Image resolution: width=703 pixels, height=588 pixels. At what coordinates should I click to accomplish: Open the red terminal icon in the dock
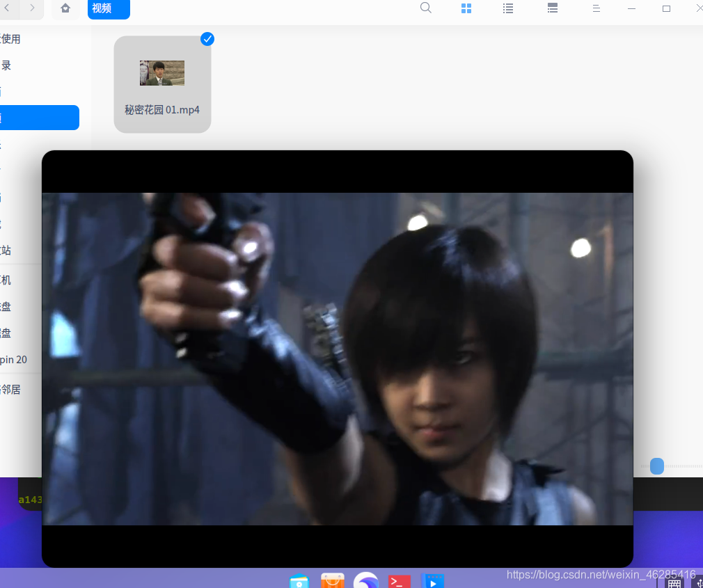[x=399, y=581]
